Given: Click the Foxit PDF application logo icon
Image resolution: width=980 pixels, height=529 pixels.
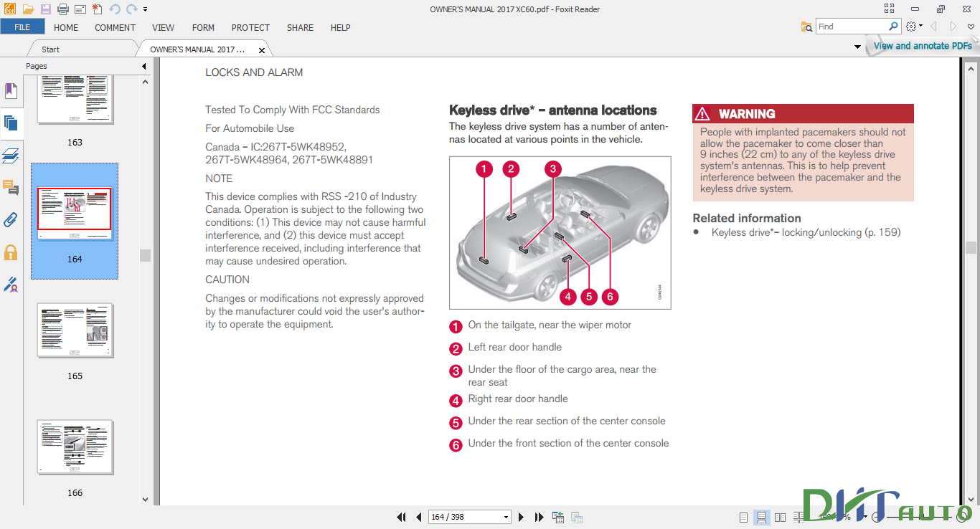Looking at the screenshot, I should (x=9, y=9).
